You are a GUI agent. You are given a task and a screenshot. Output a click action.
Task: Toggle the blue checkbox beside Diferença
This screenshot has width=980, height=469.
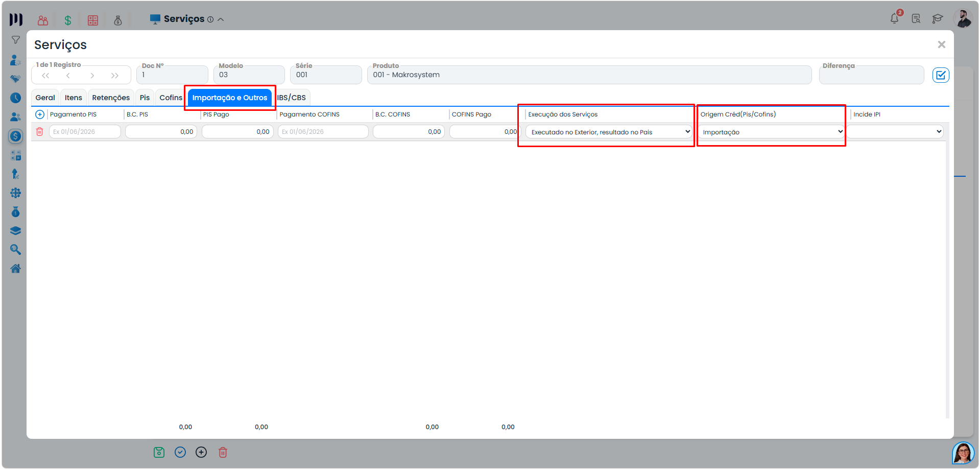click(941, 75)
